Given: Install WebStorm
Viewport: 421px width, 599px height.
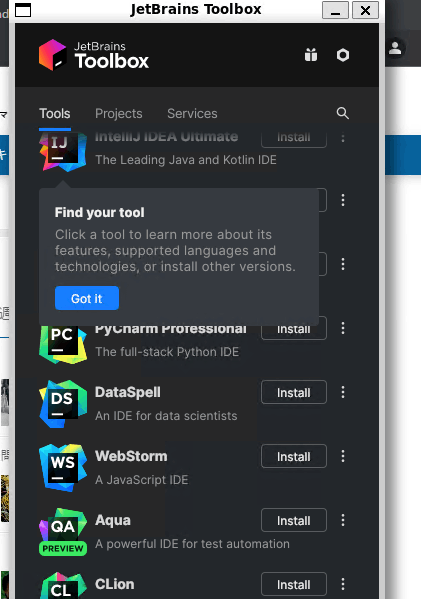Looking at the screenshot, I should point(294,456).
